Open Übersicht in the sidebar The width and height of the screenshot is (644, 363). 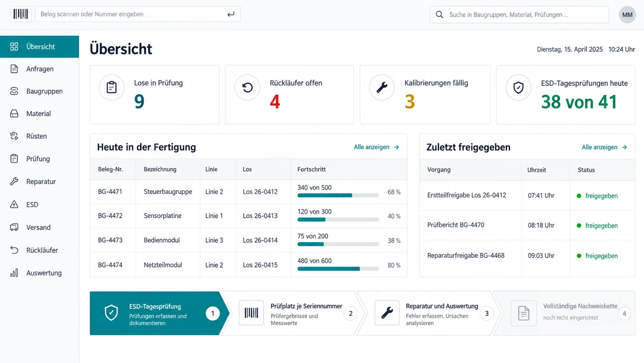pos(40,47)
